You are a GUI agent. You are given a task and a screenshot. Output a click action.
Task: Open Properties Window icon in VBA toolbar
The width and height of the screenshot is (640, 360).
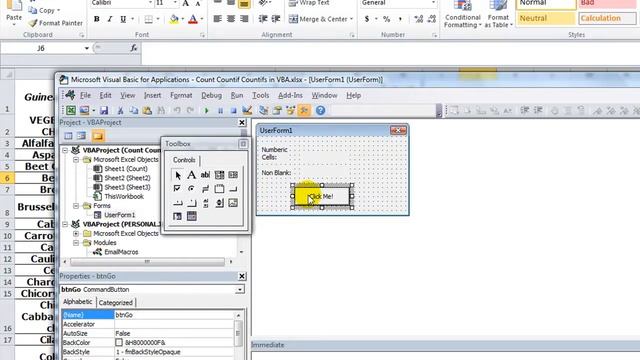[277, 110]
